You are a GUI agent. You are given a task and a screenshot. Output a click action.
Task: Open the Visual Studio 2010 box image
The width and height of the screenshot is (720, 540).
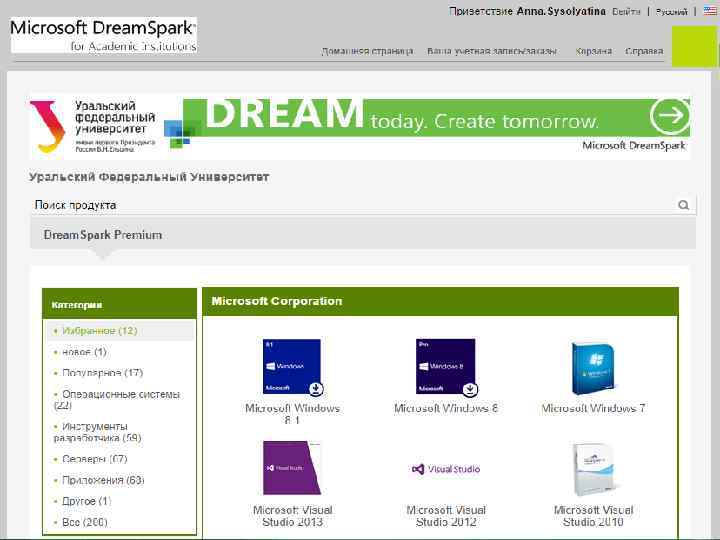[593, 469]
